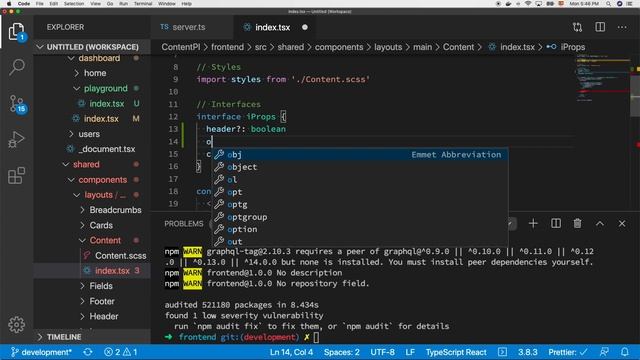Open the File menu
The image size is (640, 360).
point(40,4)
